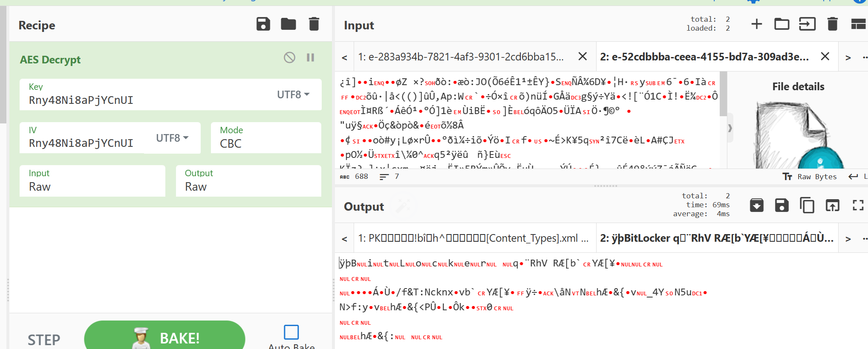
Task: Save all outputs to archive
Action: coord(756,205)
